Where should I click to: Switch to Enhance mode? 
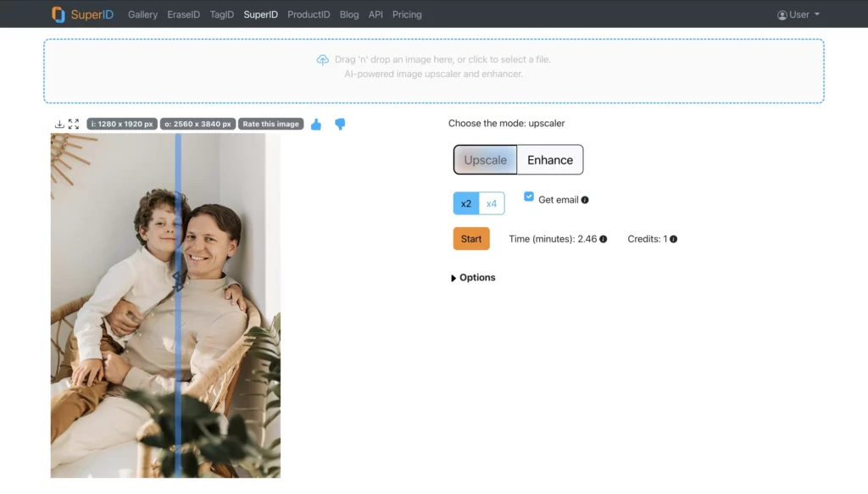click(550, 159)
